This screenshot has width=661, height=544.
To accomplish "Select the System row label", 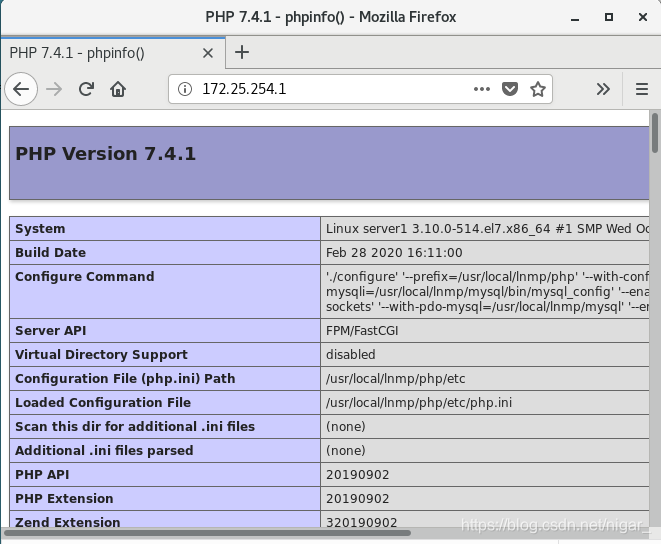I will point(40,229).
